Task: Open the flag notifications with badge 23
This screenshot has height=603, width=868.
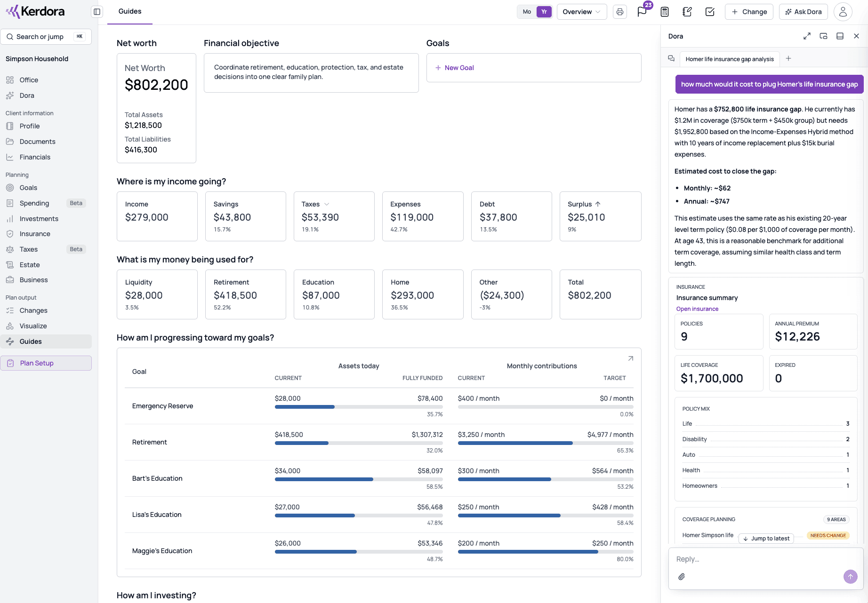Action: [x=642, y=12]
